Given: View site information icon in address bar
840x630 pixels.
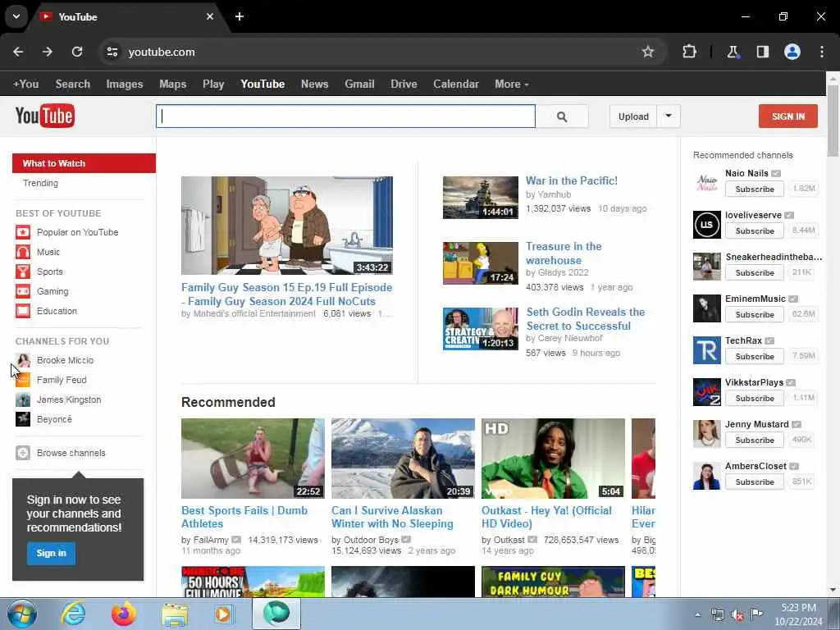Looking at the screenshot, I should [112, 52].
